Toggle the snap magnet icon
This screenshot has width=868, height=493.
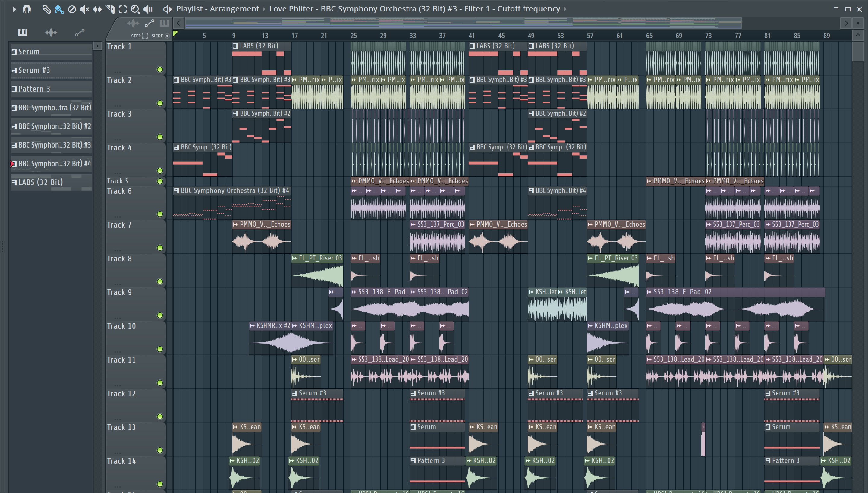27,9
